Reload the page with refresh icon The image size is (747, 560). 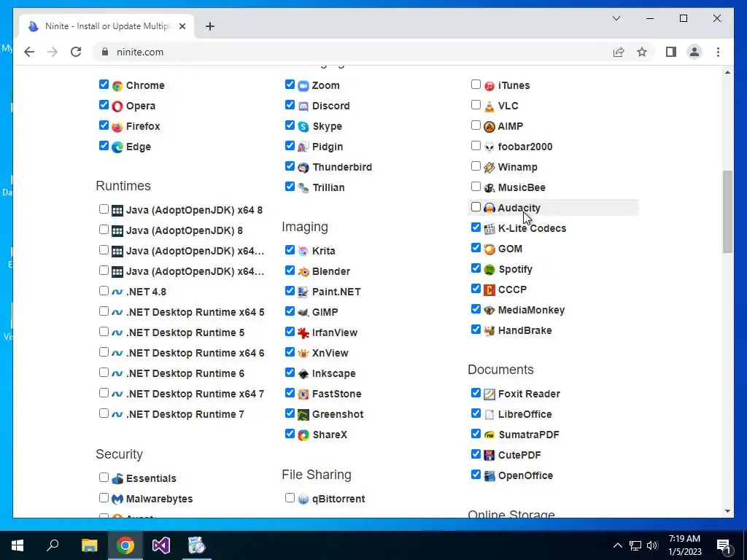coord(76,52)
